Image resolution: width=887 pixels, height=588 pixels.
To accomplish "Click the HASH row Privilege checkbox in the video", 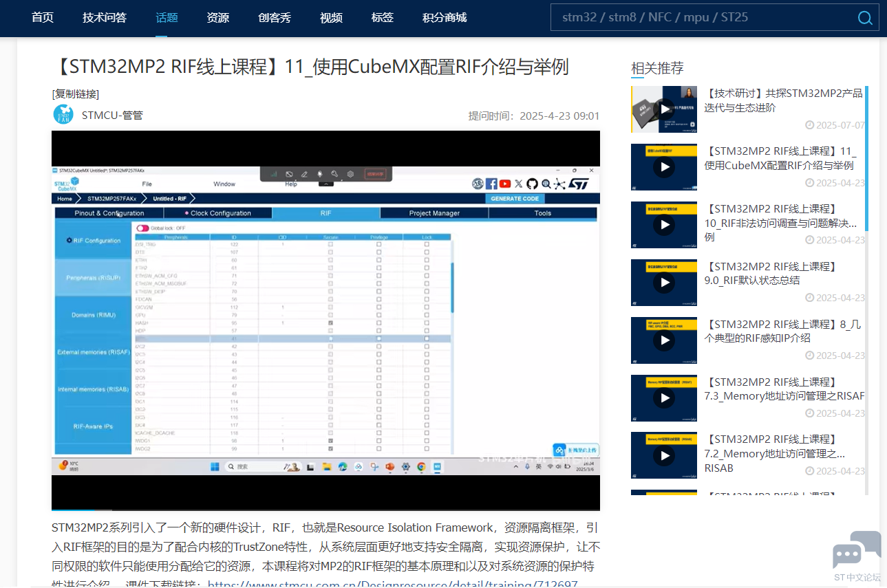I will (x=379, y=323).
